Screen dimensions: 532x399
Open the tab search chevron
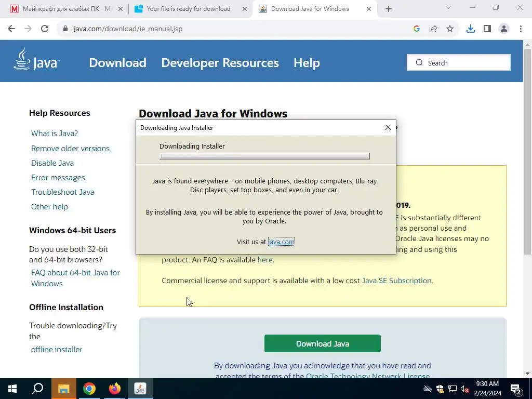[448, 7]
